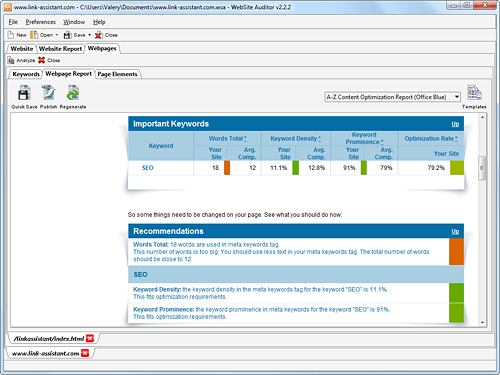Click the 79.2% optimization rate value
Screen dimensions: 500x375
(436, 168)
